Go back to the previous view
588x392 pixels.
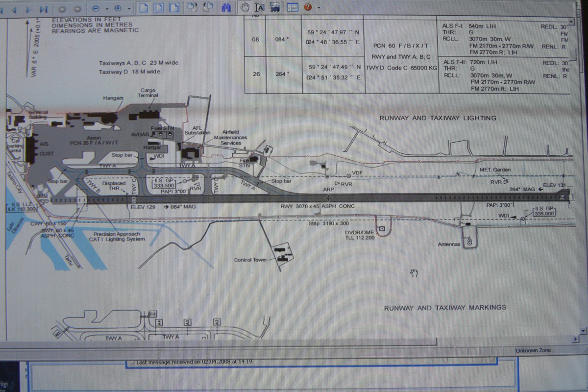[x=62, y=9]
